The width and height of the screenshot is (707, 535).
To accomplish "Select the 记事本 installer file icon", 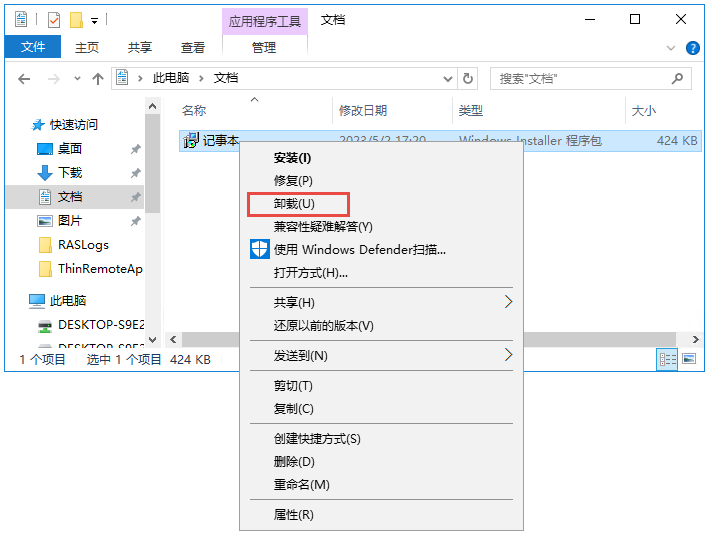I will click(x=191, y=141).
